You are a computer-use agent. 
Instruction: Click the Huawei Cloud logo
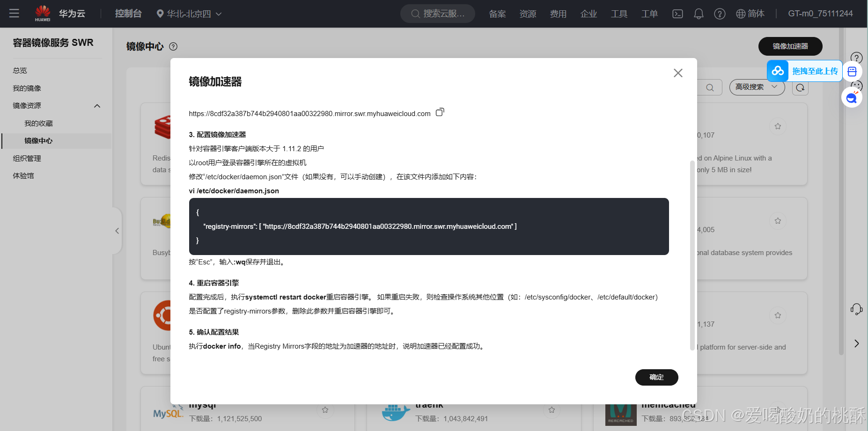60,14
